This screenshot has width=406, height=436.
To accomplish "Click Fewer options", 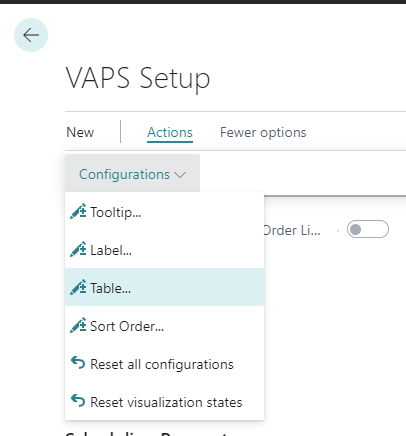I will point(263,132).
